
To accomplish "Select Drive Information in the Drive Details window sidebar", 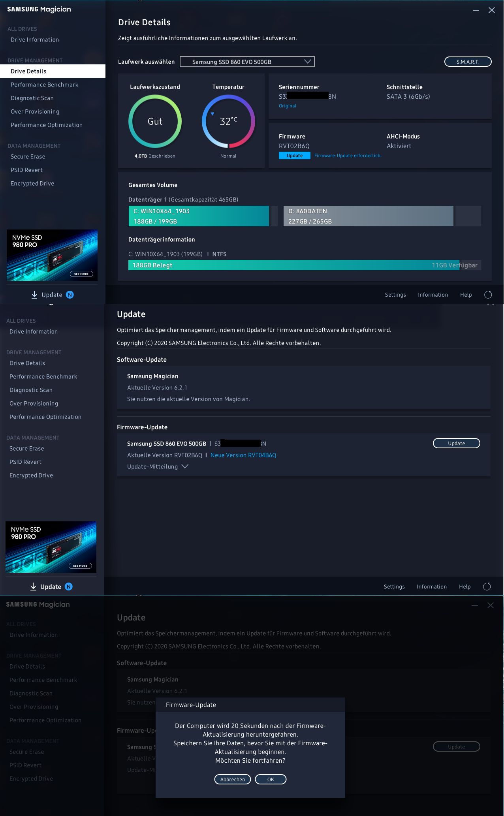I will [x=35, y=39].
